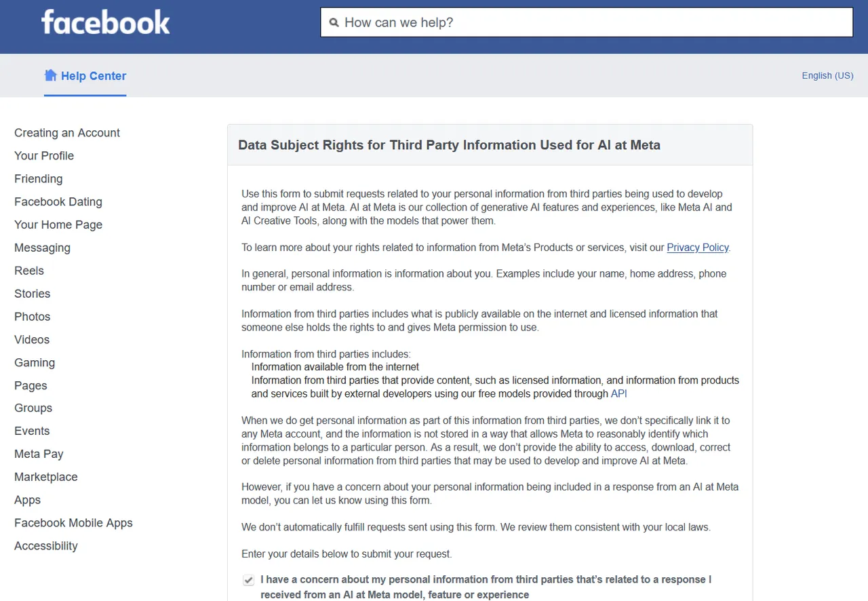The height and width of the screenshot is (601, 868).
Task: Open the Help Center tab
Action: click(x=85, y=76)
